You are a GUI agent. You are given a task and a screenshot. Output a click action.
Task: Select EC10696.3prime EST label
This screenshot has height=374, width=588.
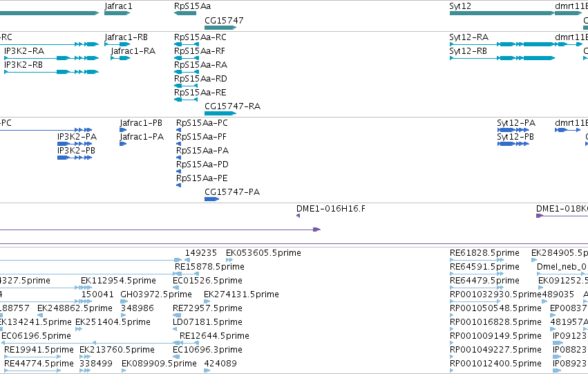tap(207, 350)
